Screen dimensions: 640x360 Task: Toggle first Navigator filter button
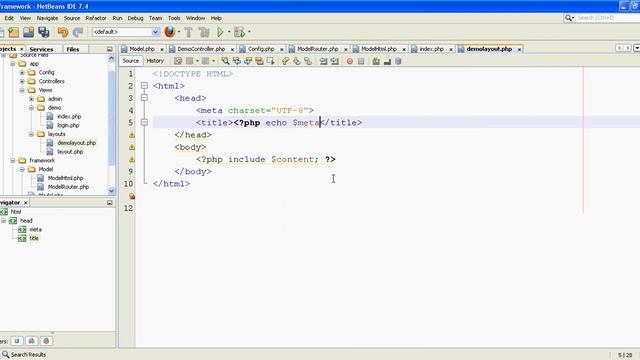(x=17, y=341)
